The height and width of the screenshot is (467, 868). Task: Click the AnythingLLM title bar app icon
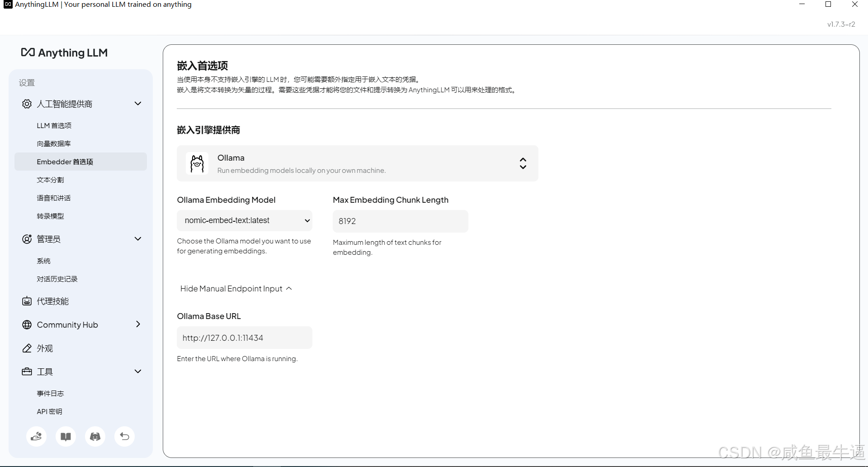8,5
